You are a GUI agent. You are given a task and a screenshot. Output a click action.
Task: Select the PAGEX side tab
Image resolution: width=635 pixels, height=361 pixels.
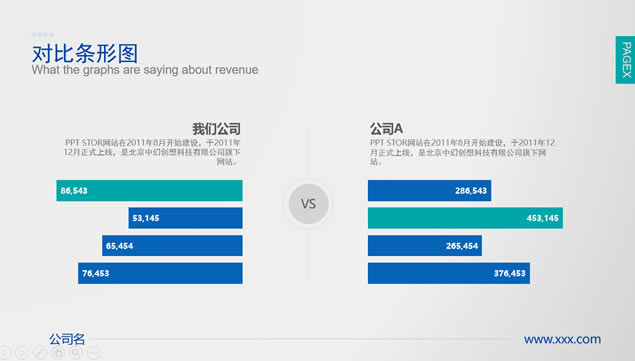625,60
